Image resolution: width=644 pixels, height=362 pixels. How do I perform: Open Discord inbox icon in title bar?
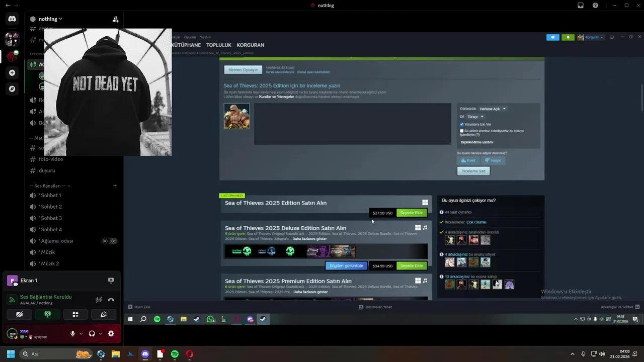tap(581, 6)
